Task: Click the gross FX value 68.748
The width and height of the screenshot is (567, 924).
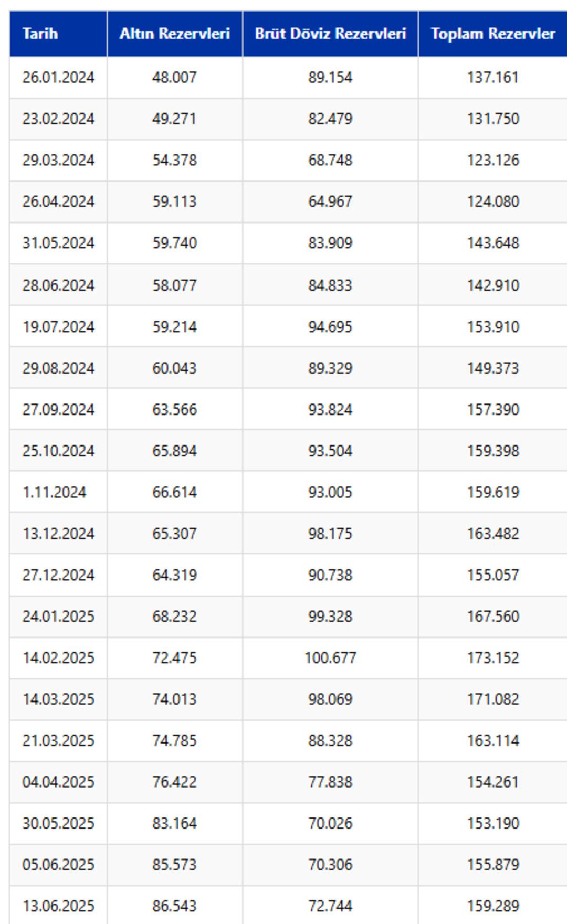Action: pyautogui.click(x=330, y=160)
